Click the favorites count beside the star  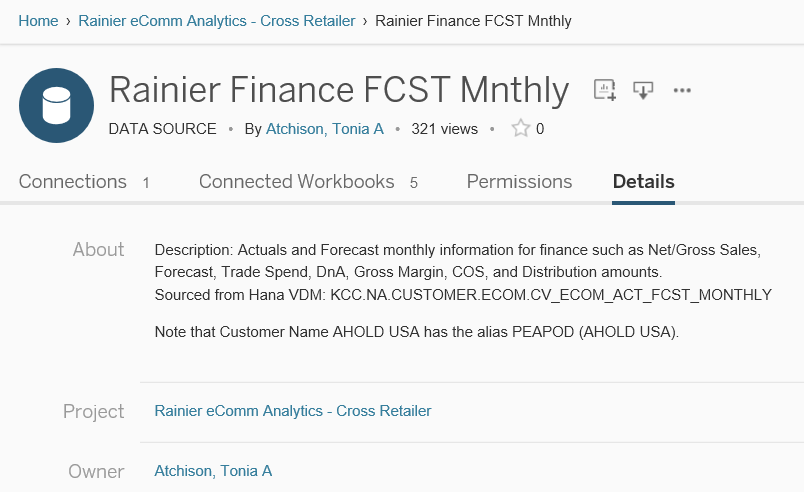[x=540, y=129]
